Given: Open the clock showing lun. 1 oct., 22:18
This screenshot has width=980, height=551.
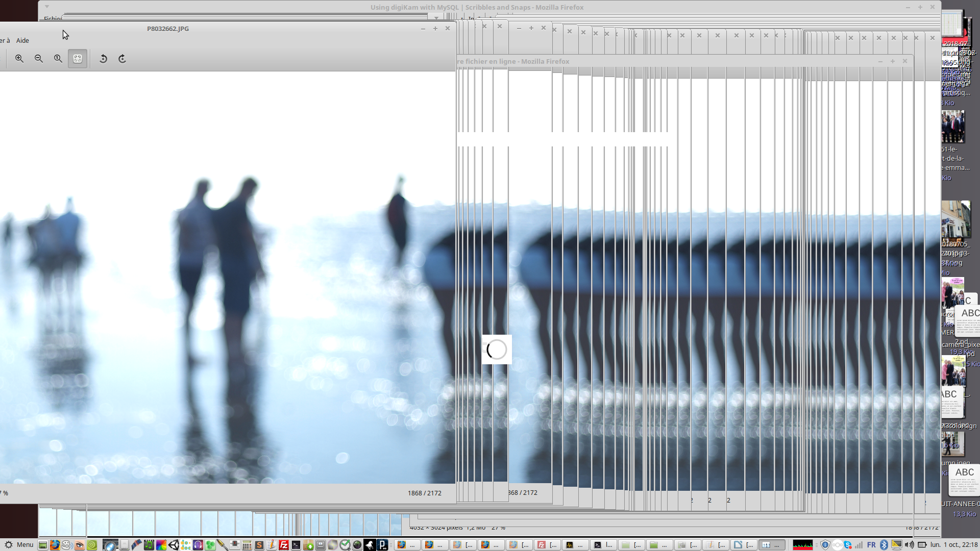Looking at the screenshot, I should [954, 544].
